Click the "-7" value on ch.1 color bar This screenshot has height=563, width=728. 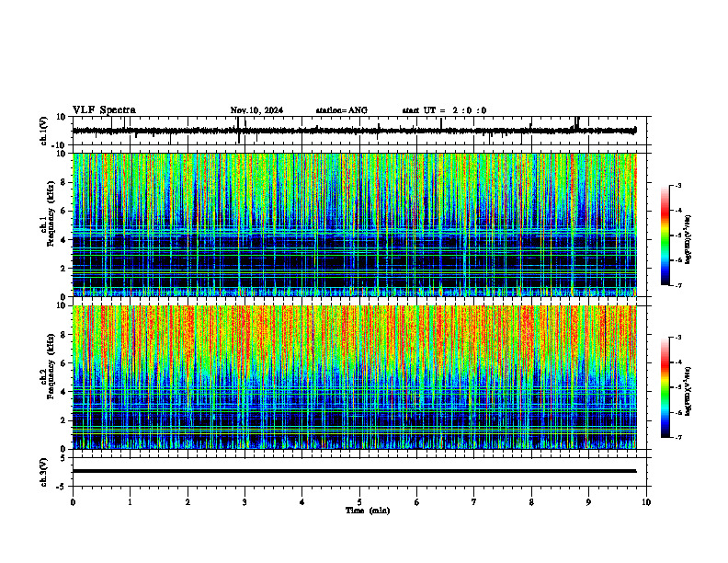(x=678, y=285)
